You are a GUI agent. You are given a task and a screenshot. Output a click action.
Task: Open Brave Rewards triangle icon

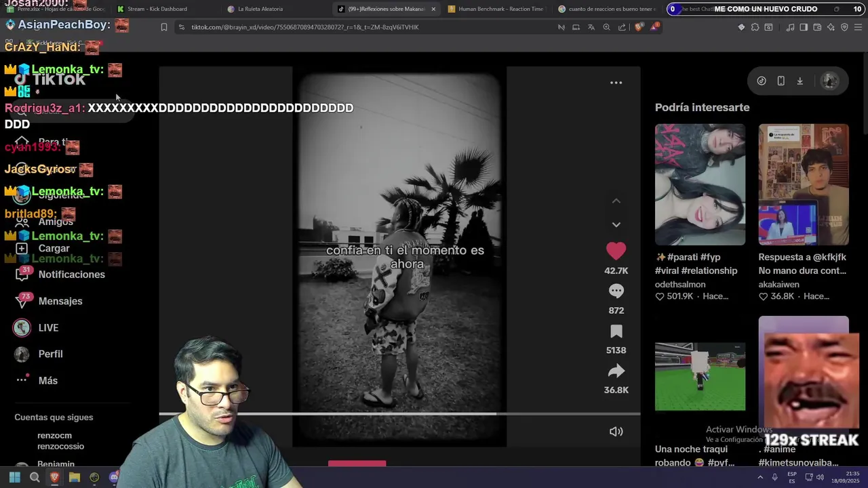tap(654, 27)
